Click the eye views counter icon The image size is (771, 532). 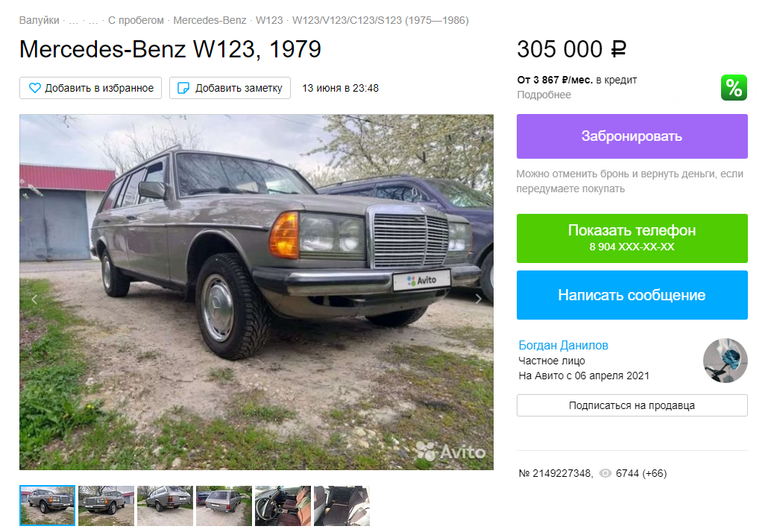[605, 473]
